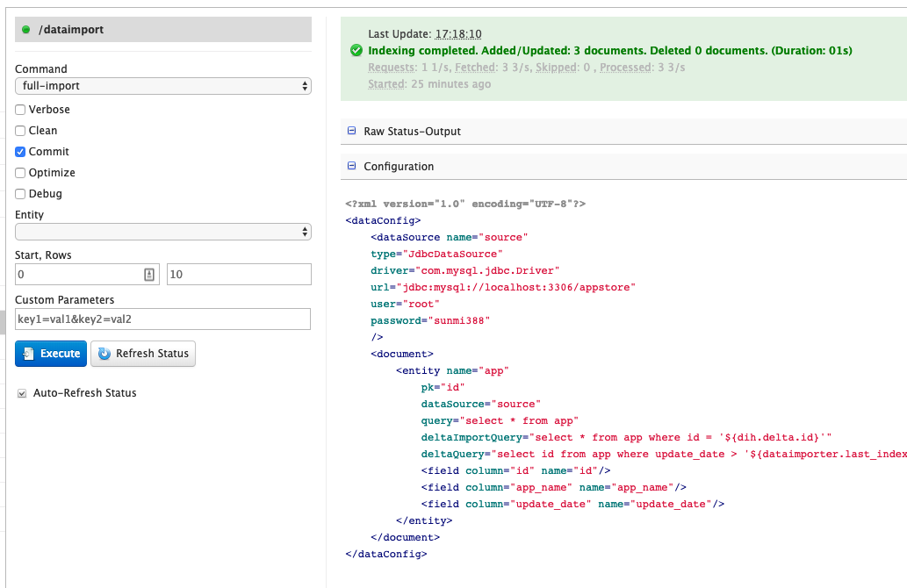Click the Requests label in status

[x=392, y=68]
